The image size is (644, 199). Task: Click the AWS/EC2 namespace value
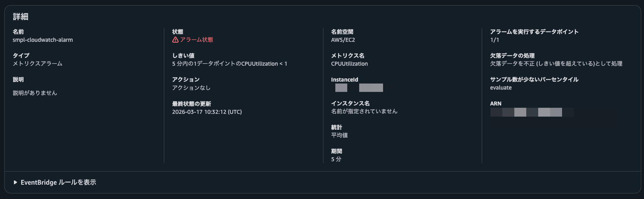point(343,40)
